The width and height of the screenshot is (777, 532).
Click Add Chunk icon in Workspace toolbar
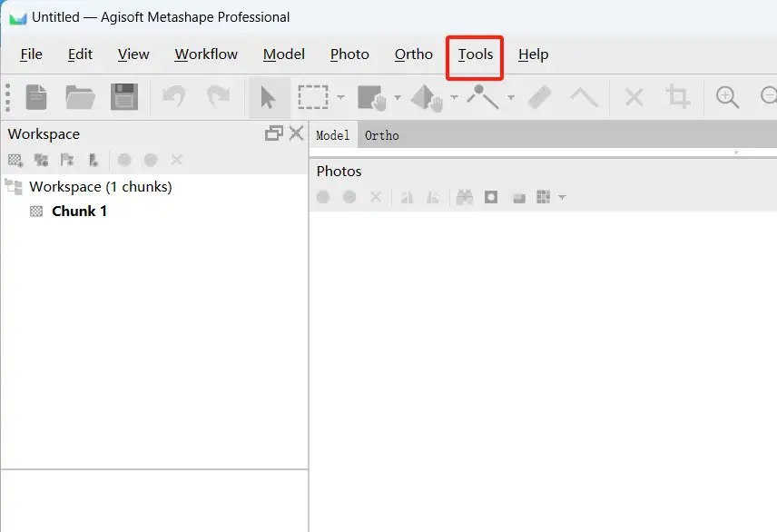point(15,160)
